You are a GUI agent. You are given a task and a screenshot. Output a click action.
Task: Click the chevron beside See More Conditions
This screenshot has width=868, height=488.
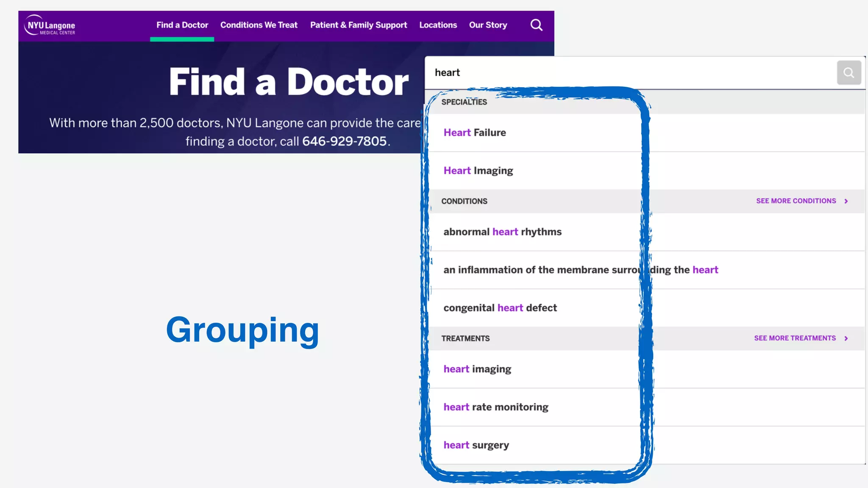coord(846,201)
